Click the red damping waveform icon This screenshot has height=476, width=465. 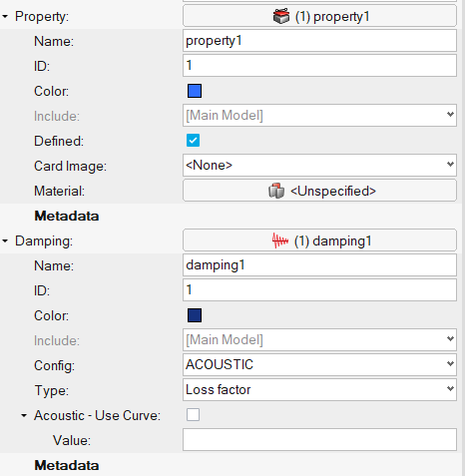pyautogui.click(x=280, y=240)
